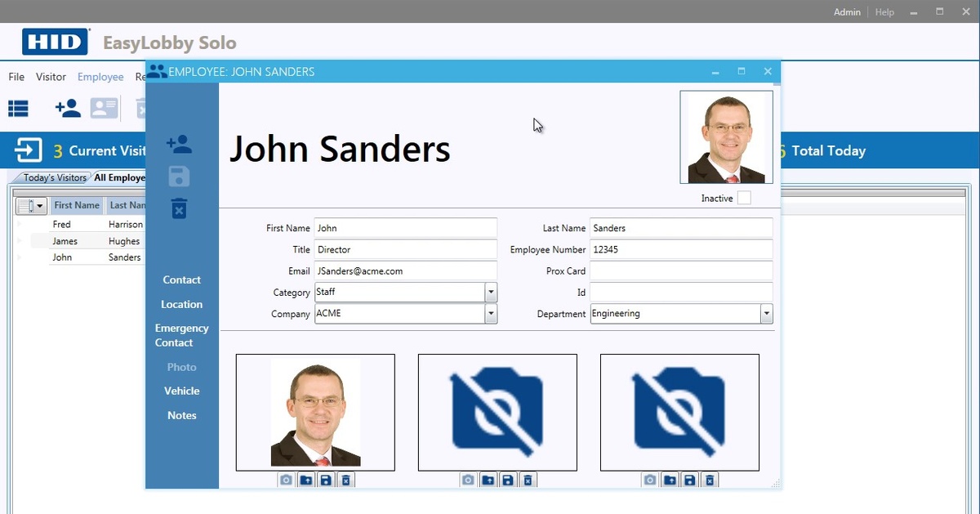Image resolution: width=980 pixels, height=514 pixels.
Task: Click camera icon under the second photo slot
Action: click(x=468, y=480)
